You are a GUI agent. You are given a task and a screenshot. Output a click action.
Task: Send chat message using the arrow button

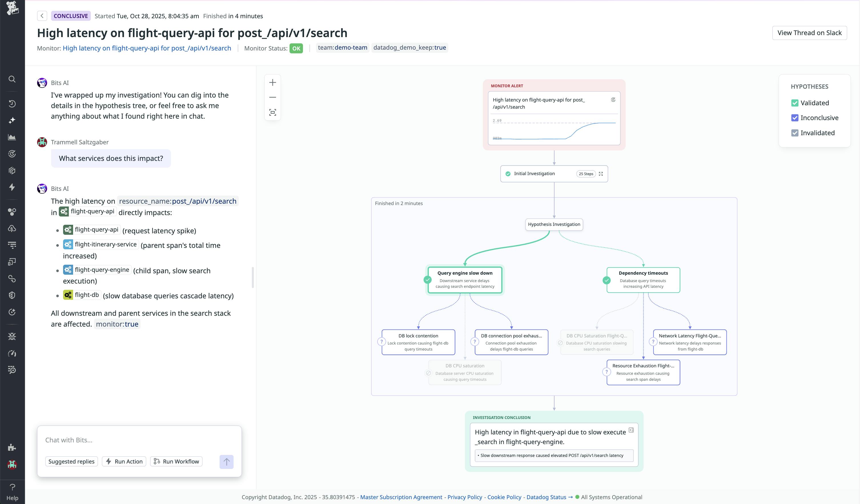226,462
